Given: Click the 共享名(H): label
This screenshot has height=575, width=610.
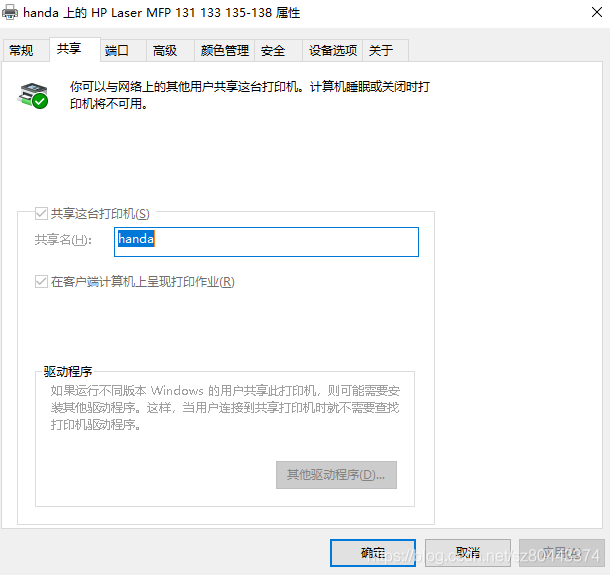Looking at the screenshot, I should point(63,240).
